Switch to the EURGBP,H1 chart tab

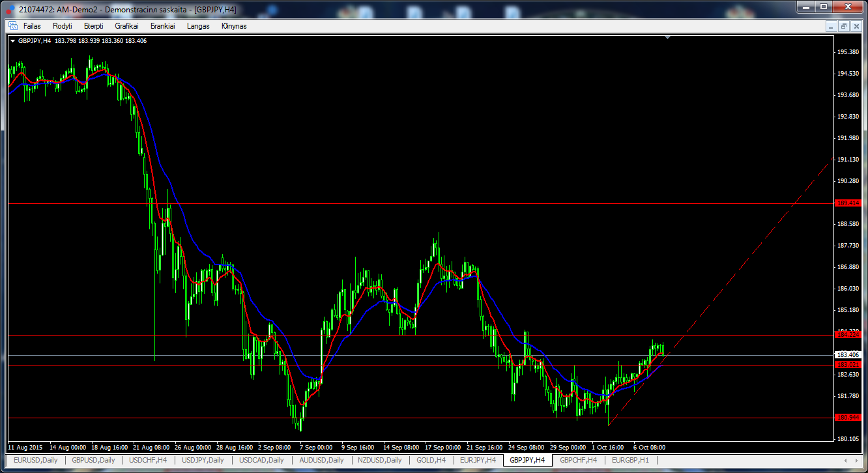click(629, 460)
